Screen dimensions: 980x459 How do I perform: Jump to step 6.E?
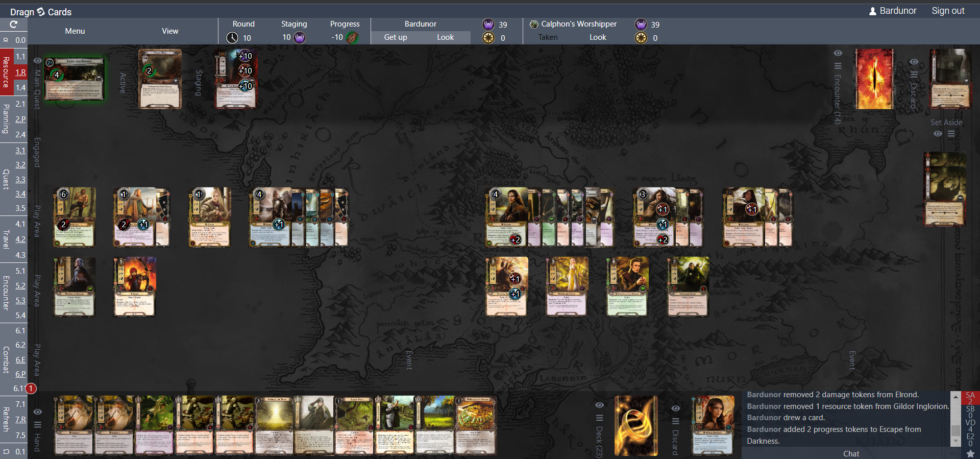click(x=20, y=360)
